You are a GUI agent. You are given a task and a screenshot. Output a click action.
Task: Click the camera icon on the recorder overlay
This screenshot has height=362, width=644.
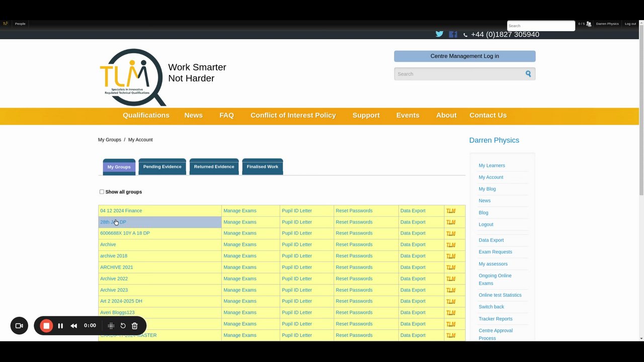19,326
